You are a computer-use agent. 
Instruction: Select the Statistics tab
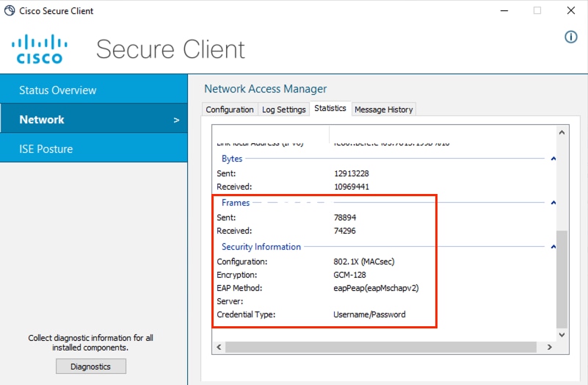tap(330, 108)
